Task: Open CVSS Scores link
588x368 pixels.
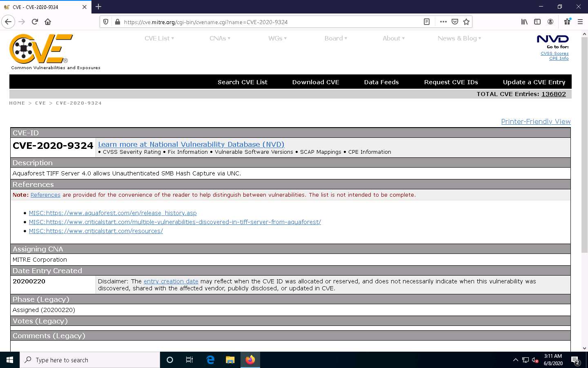Action: 555,53
